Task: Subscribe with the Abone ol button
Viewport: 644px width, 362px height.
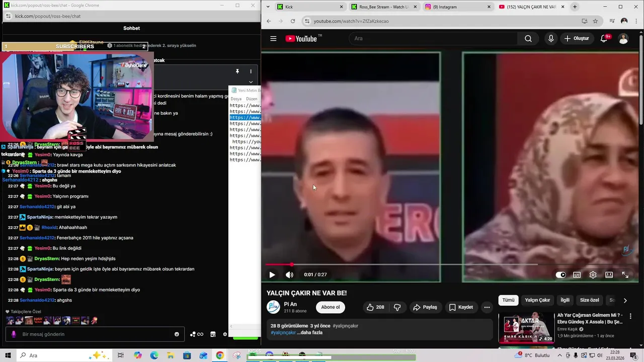Action: (331, 307)
